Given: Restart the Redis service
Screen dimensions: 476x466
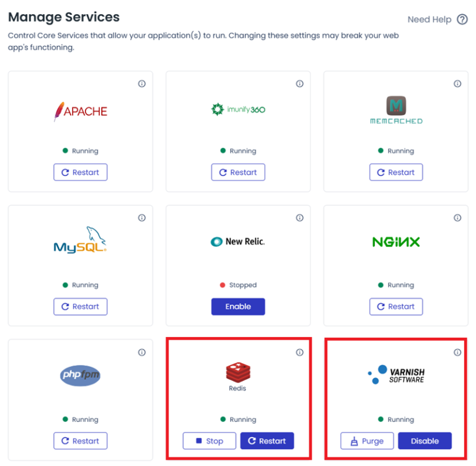Looking at the screenshot, I should click(x=267, y=441).
